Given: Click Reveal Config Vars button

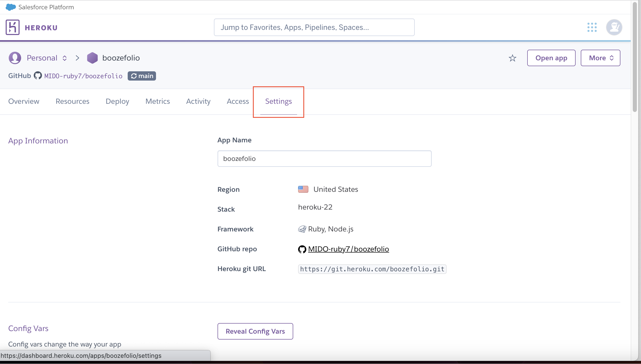Looking at the screenshot, I should (255, 331).
